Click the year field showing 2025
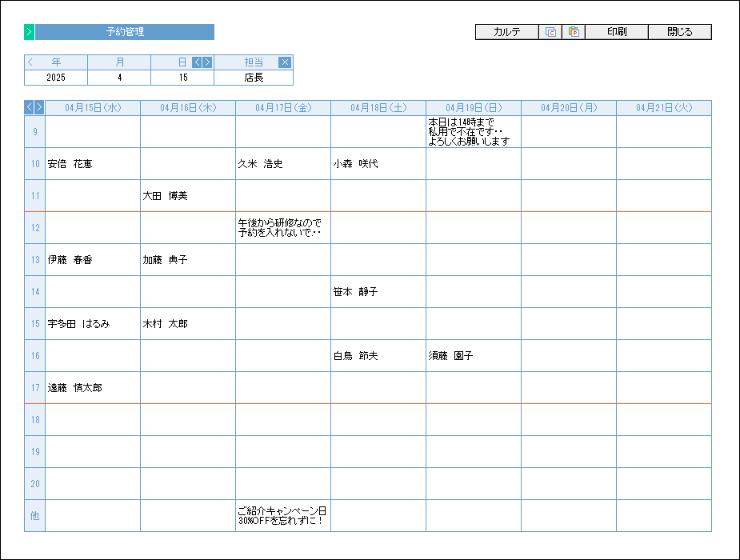The image size is (740, 560). 56,78
